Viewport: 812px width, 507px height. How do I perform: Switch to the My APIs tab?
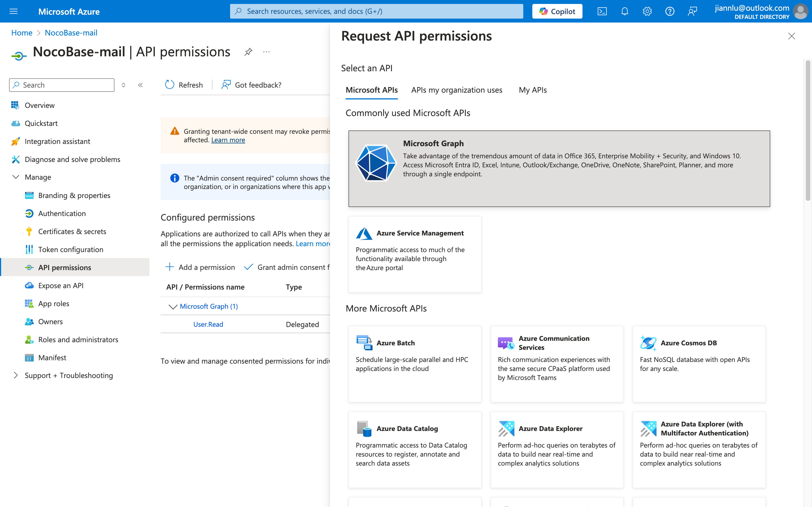pyautogui.click(x=533, y=90)
